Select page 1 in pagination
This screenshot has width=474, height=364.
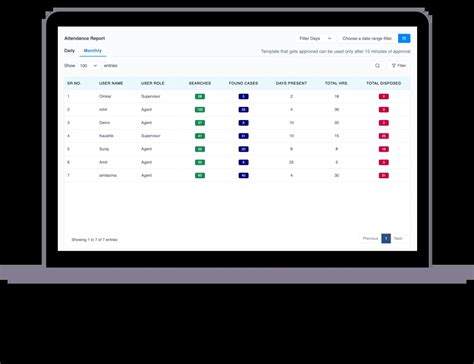point(386,238)
